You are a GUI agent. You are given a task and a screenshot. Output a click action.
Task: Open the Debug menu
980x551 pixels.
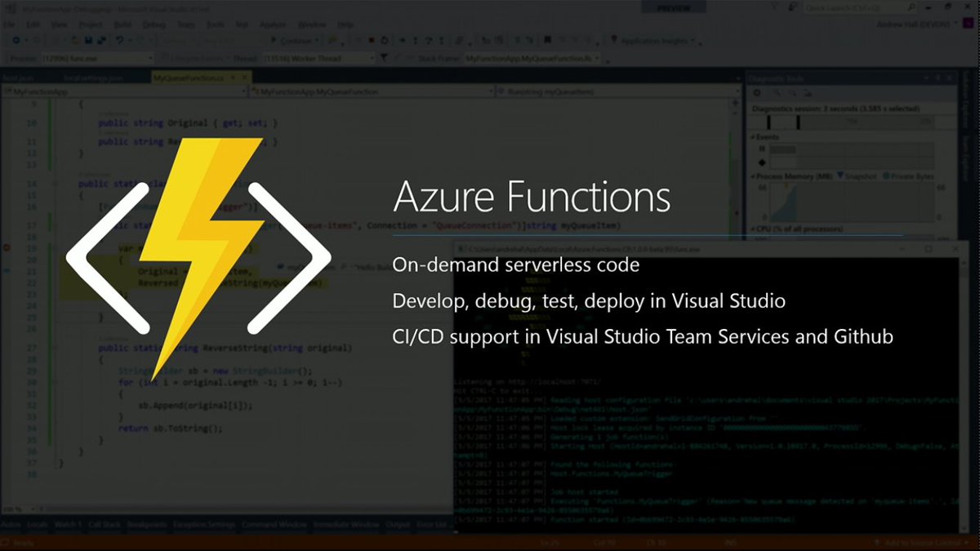[x=154, y=24]
